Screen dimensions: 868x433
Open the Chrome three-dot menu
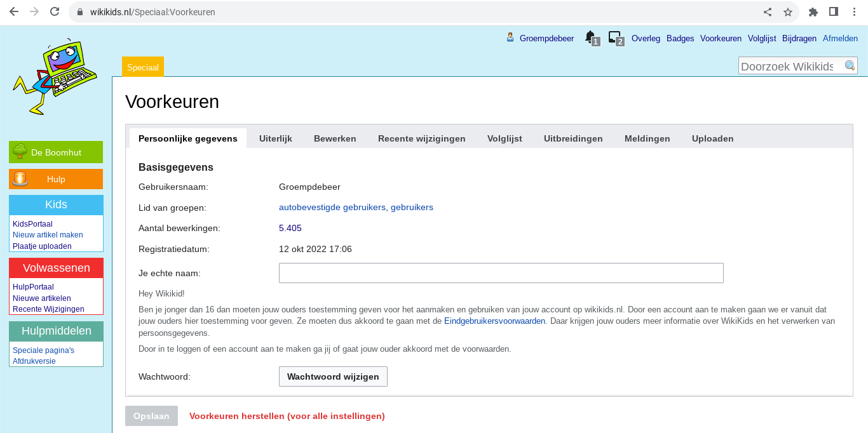click(x=854, y=11)
